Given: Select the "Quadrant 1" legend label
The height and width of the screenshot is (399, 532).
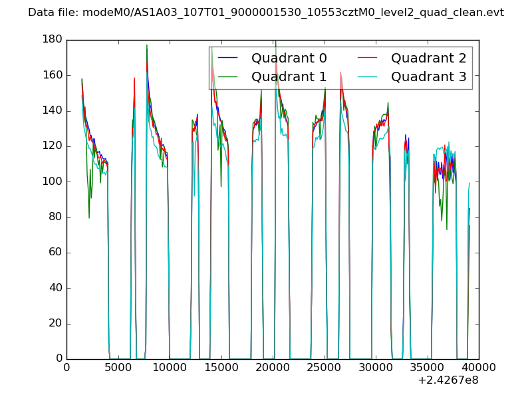Looking at the screenshot, I should click(x=289, y=77).
